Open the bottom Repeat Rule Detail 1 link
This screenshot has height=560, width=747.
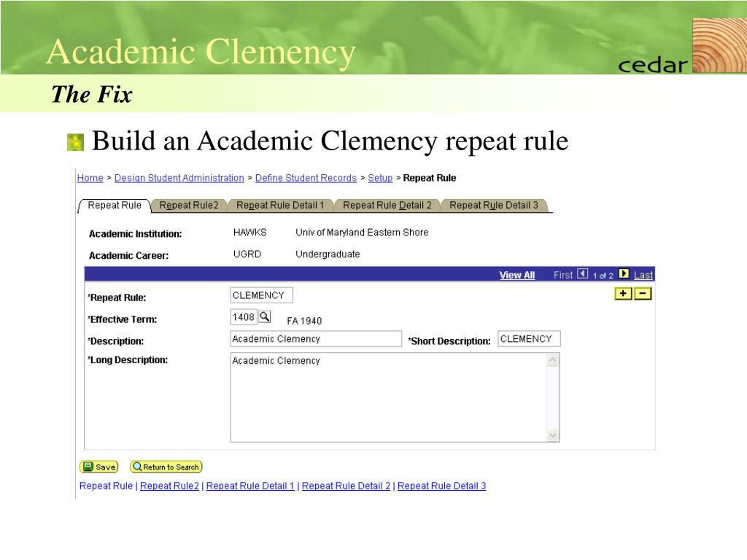[250, 486]
